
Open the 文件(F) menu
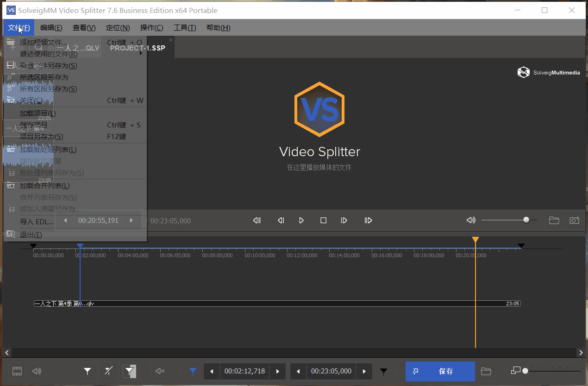pos(19,28)
